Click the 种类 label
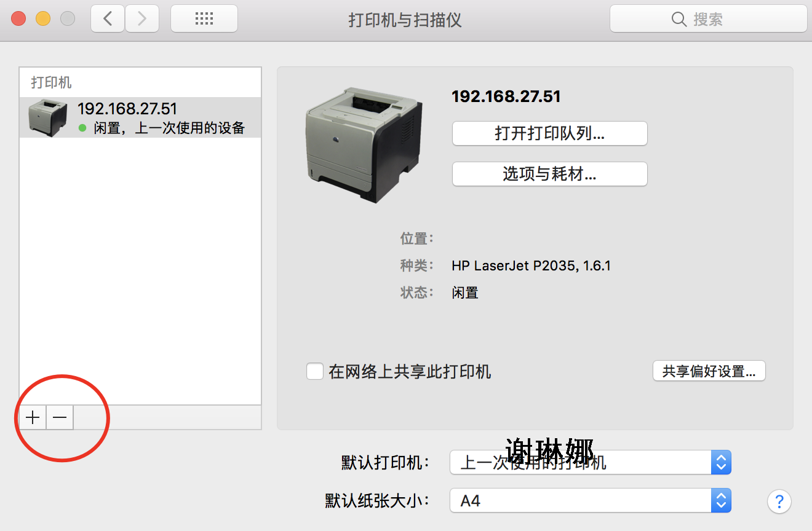Viewport: 812px width, 531px height. 417,265
